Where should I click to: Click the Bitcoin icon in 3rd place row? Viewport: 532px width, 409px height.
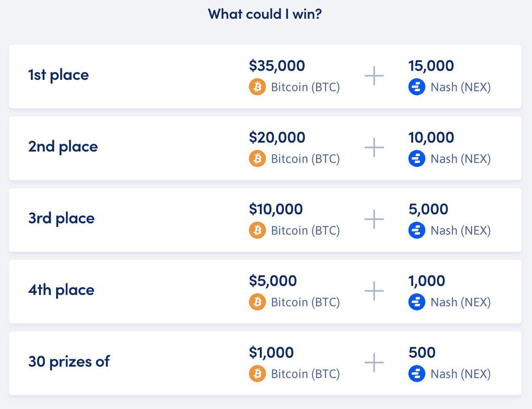tap(257, 230)
